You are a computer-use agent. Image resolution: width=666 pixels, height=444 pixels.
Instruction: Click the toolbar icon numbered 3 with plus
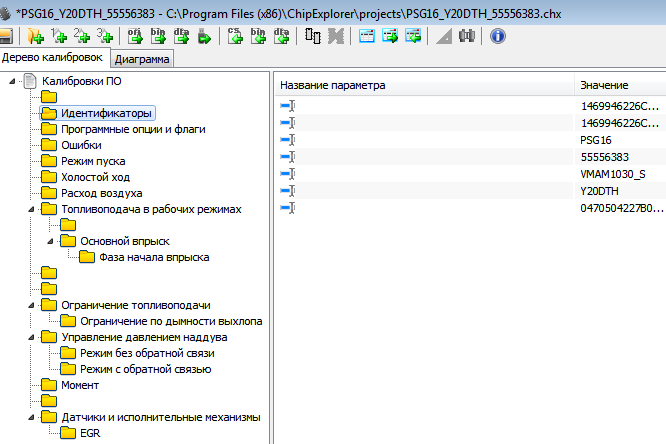(x=105, y=36)
